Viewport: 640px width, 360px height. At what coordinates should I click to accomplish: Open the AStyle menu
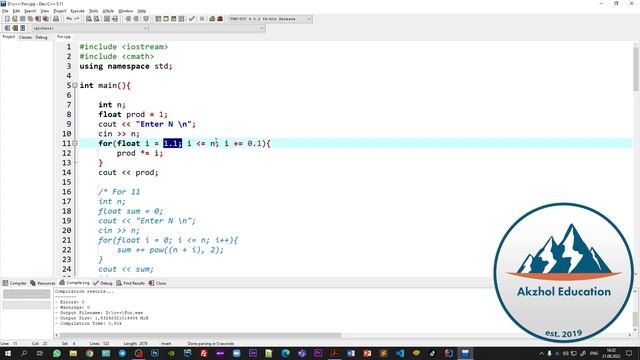tap(108, 11)
